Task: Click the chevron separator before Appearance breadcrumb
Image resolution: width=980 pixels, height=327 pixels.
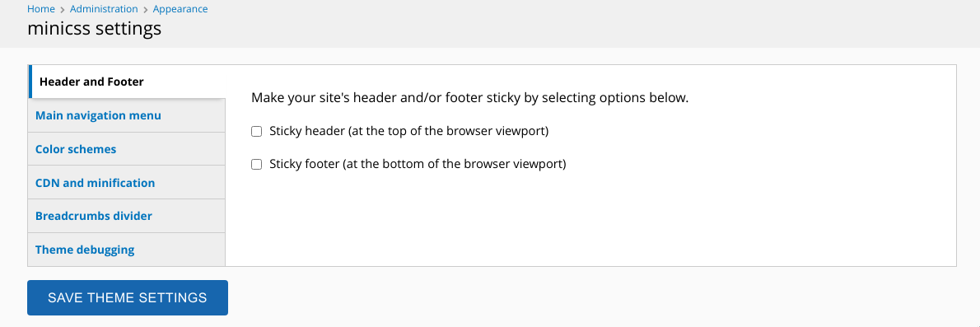Action: pos(145,9)
